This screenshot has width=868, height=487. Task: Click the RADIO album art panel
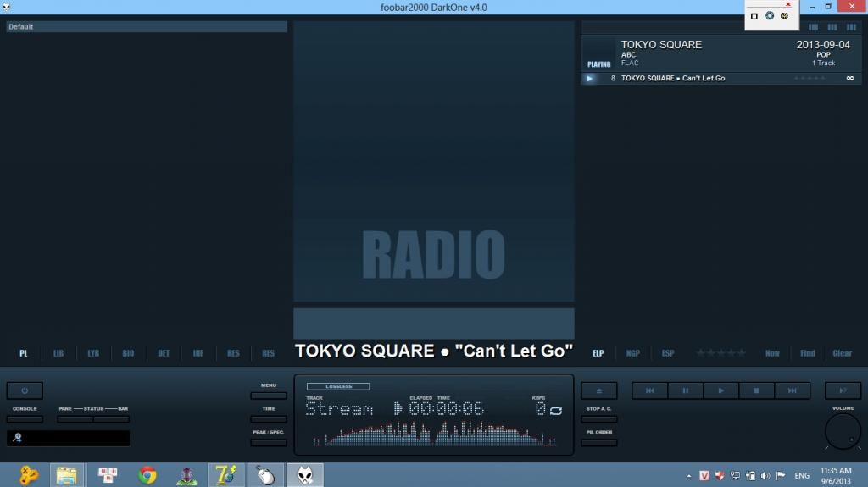(x=434, y=162)
